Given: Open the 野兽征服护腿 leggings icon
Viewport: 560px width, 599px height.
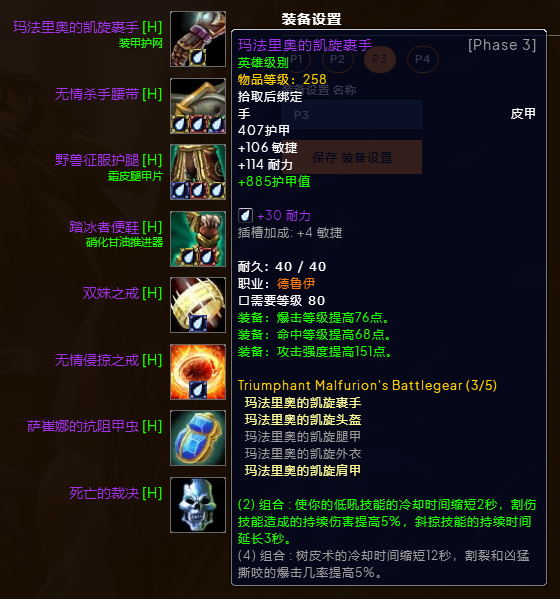Looking at the screenshot, I should click(x=198, y=172).
